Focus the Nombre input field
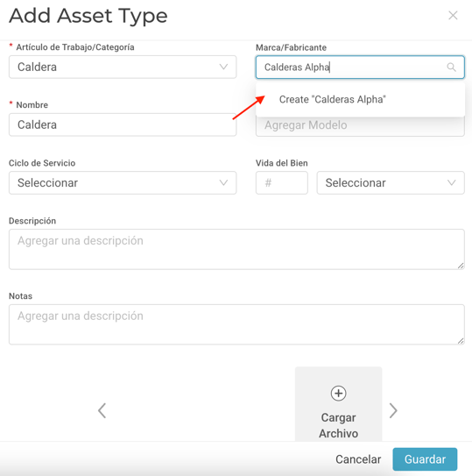 pyautogui.click(x=123, y=124)
